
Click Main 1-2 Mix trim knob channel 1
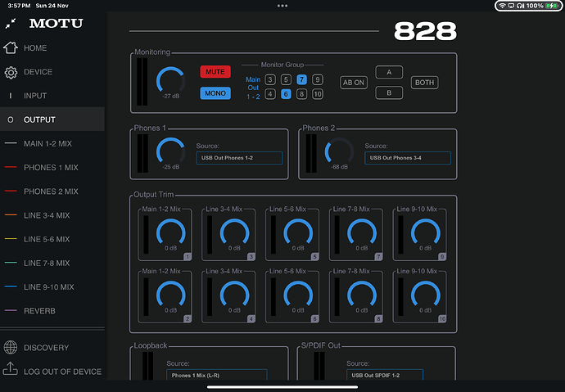coord(171,233)
